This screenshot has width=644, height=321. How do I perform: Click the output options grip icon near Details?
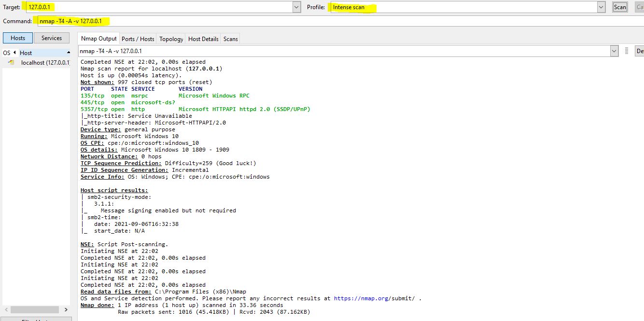click(x=626, y=51)
